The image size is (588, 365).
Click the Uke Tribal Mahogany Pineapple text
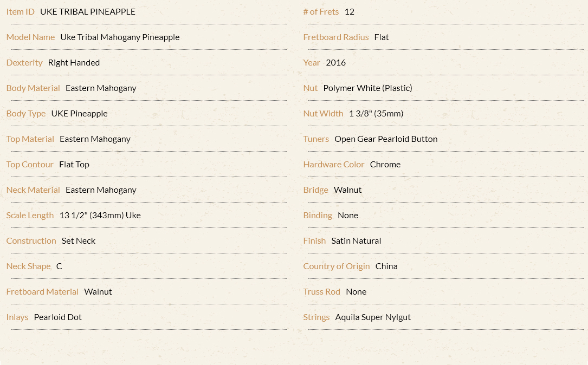(120, 37)
